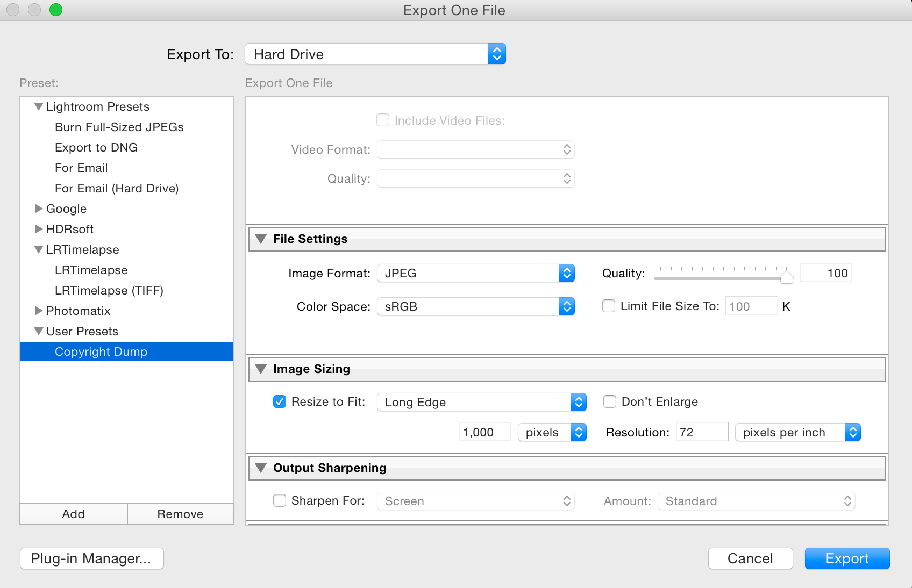
Task: Click the Quality value field showing 100
Action: (826, 273)
